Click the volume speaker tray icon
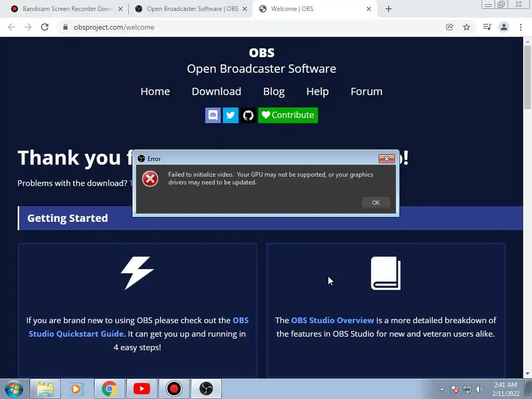Viewport: 532px width, 399px height. [x=479, y=389]
